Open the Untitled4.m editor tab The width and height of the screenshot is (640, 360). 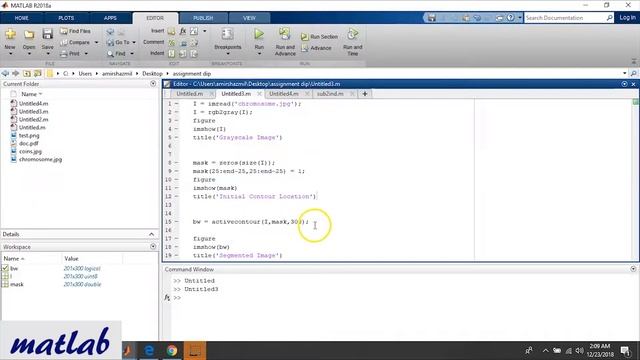click(284, 94)
